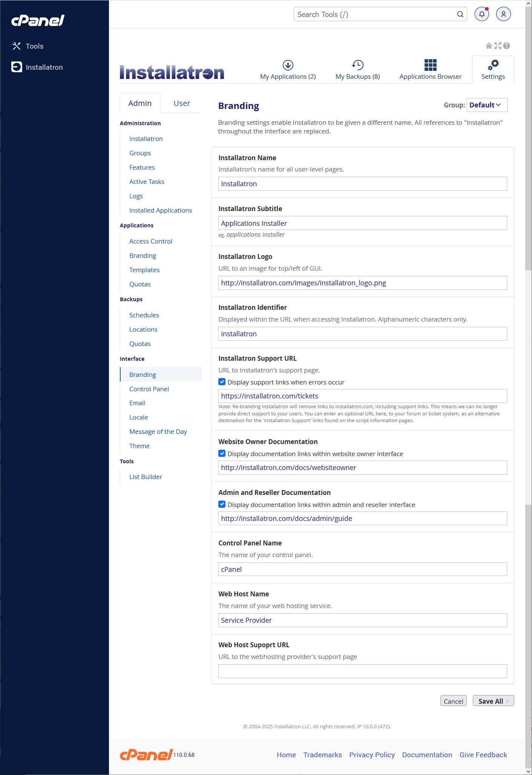Uncheck Display support links when errors occur
Viewport: 532px width, 775px height.
pyautogui.click(x=222, y=382)
